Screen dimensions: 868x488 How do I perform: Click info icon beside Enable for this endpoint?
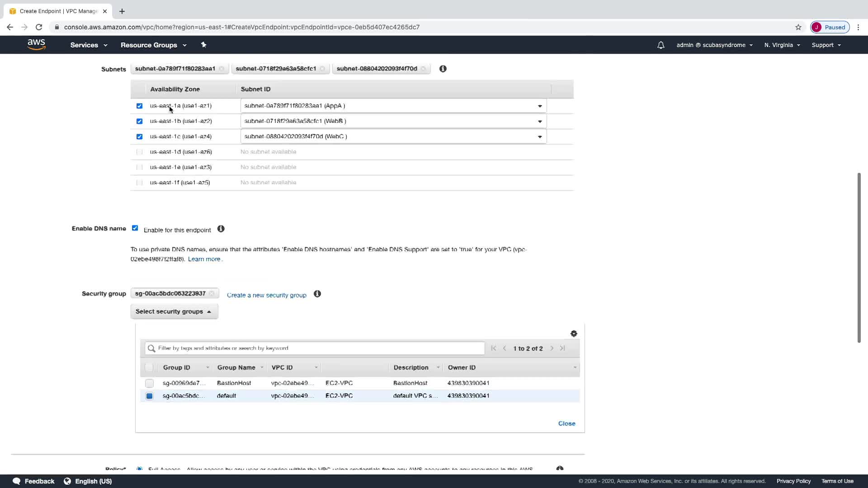(221, 229)
